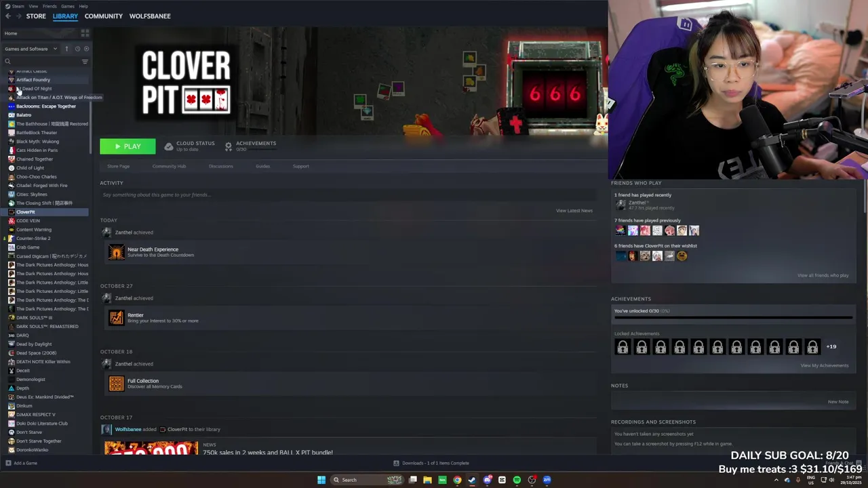Image resolution: width=868 pixels, height=488 pixels.
Task: Click the library search field
Action: click(41, 62)
